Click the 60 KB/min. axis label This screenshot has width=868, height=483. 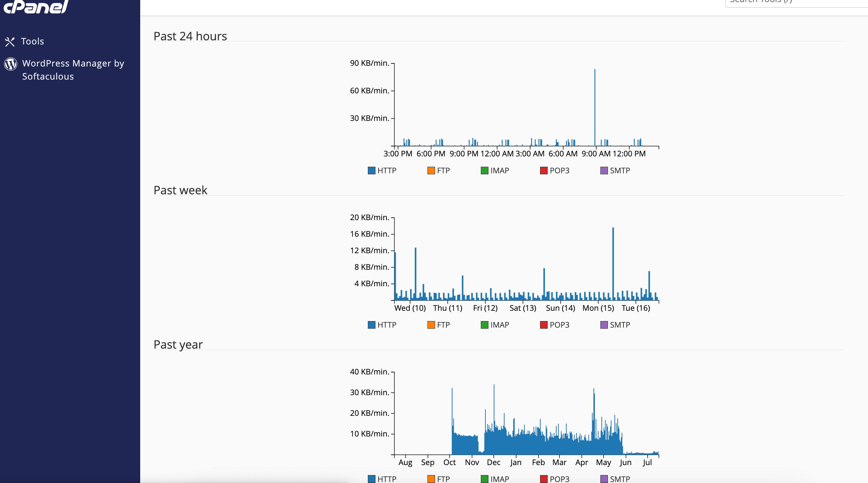click(370, 91)
